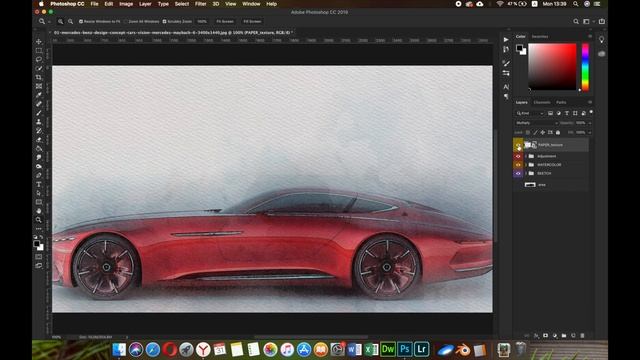Toggle the layer filter on/off switch
Image resolution: width=640 pixels, height=360 pixels.
pos(591,113)
